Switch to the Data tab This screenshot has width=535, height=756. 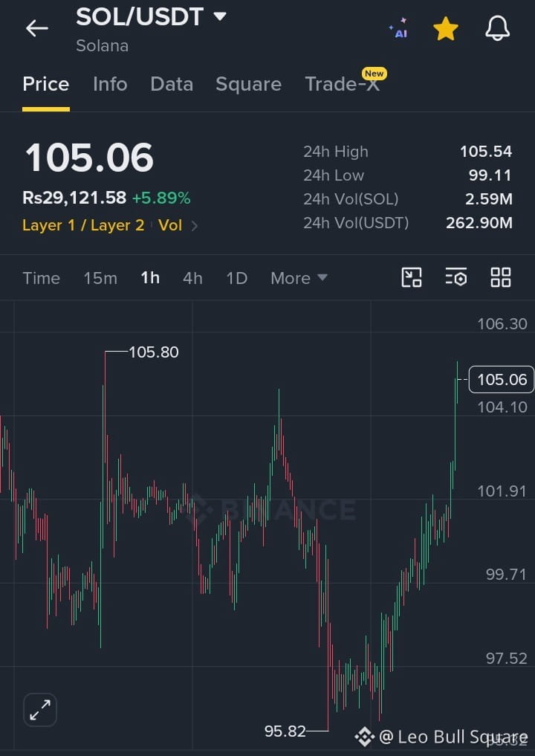[172, 85]
